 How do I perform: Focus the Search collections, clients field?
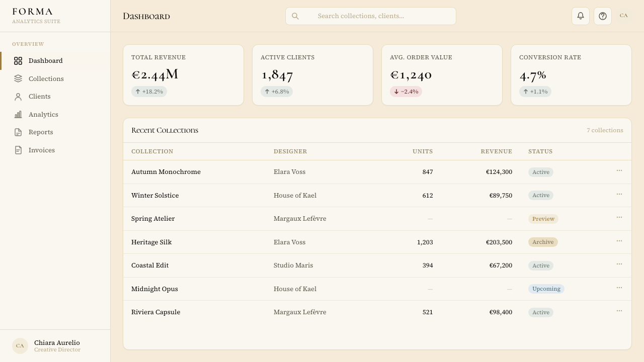click(x=371, y=16)
